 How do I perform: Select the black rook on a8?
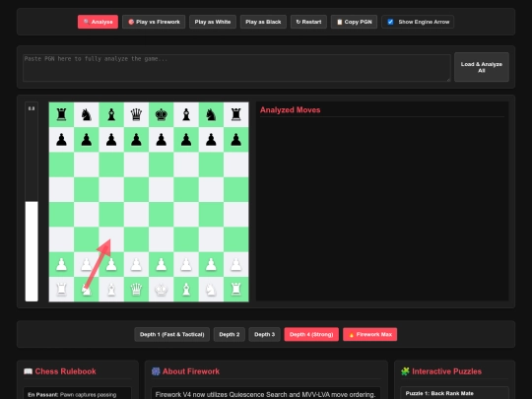point(61,114)
